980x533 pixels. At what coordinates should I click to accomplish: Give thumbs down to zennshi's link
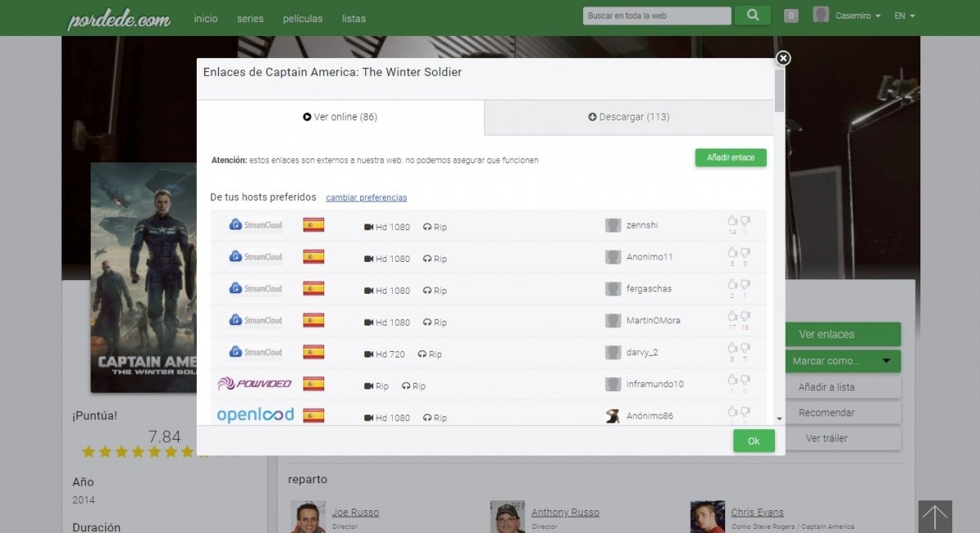(x=745, y=220)
